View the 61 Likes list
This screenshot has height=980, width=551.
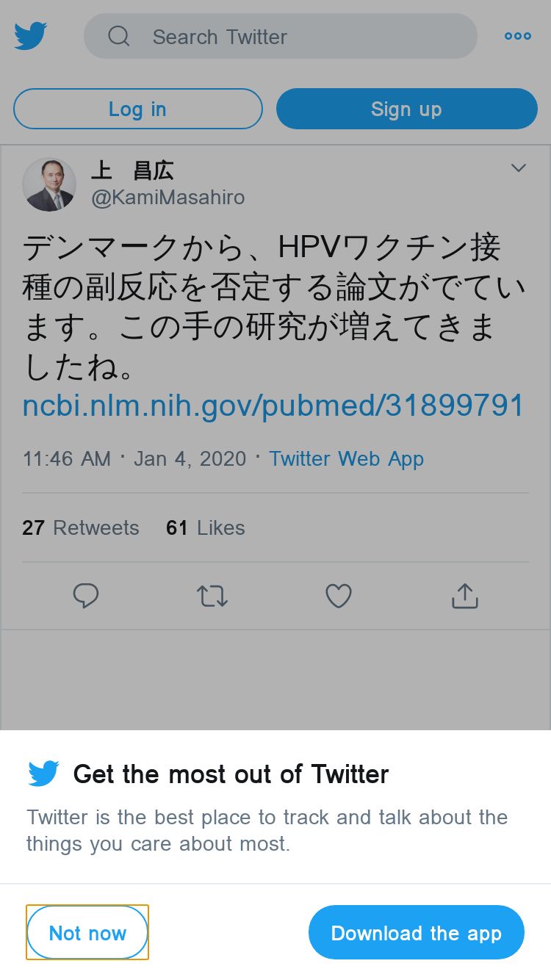(x=206, y=527)
